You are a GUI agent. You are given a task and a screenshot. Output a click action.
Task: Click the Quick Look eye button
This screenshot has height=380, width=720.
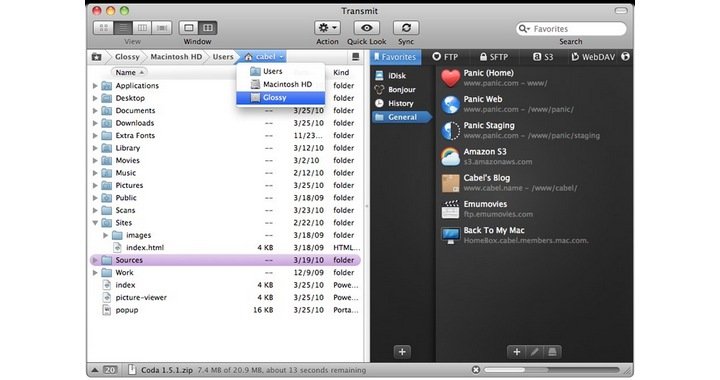point(366,28)
